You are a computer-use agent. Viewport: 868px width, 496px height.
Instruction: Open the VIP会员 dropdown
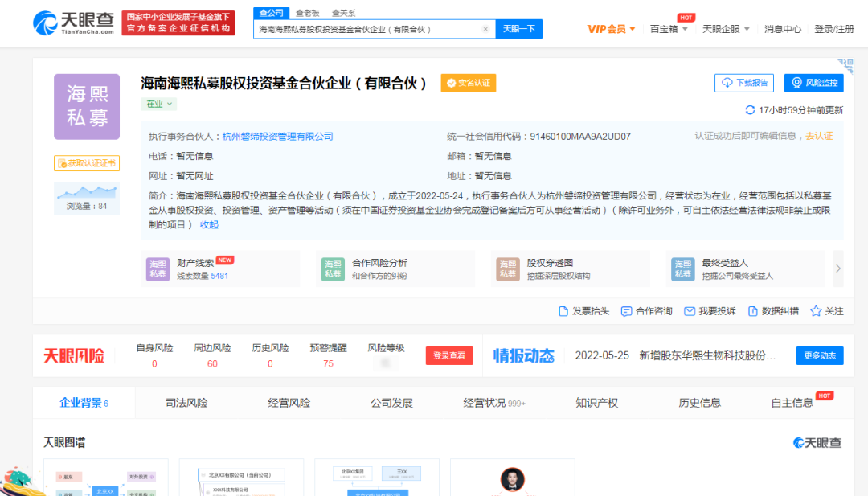point(611,29)
